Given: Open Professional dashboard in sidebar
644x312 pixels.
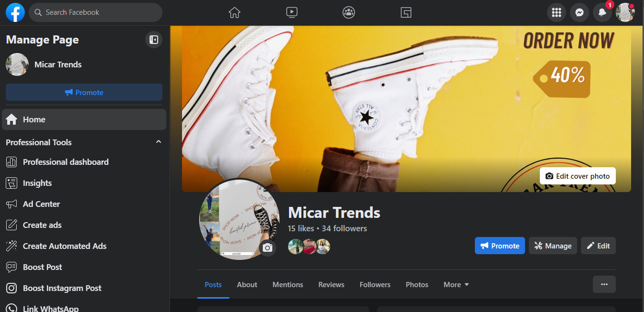Looking at the screenshot, I should pos(84,162).
